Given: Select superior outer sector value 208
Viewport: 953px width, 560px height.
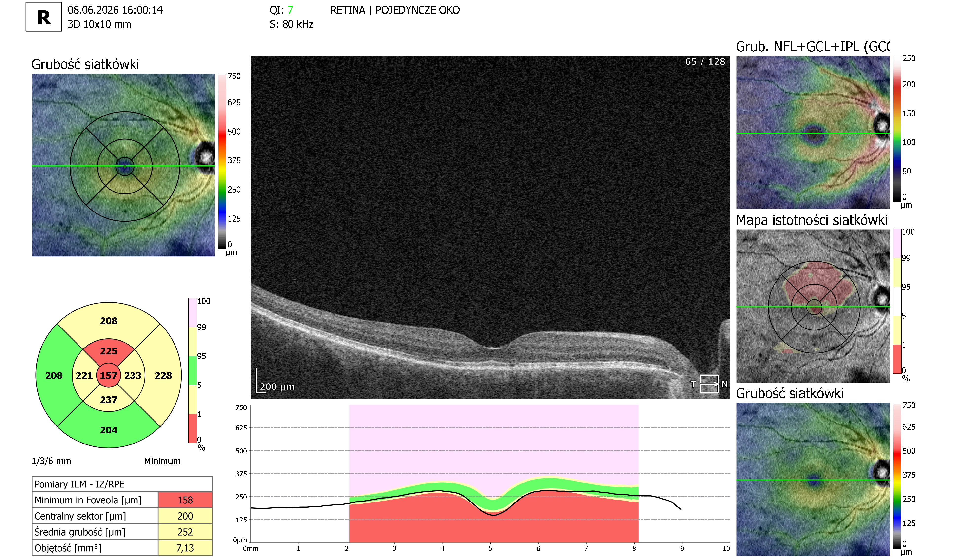Looking at the screenshot, I should pyautogui.click(x=109, y=321).
